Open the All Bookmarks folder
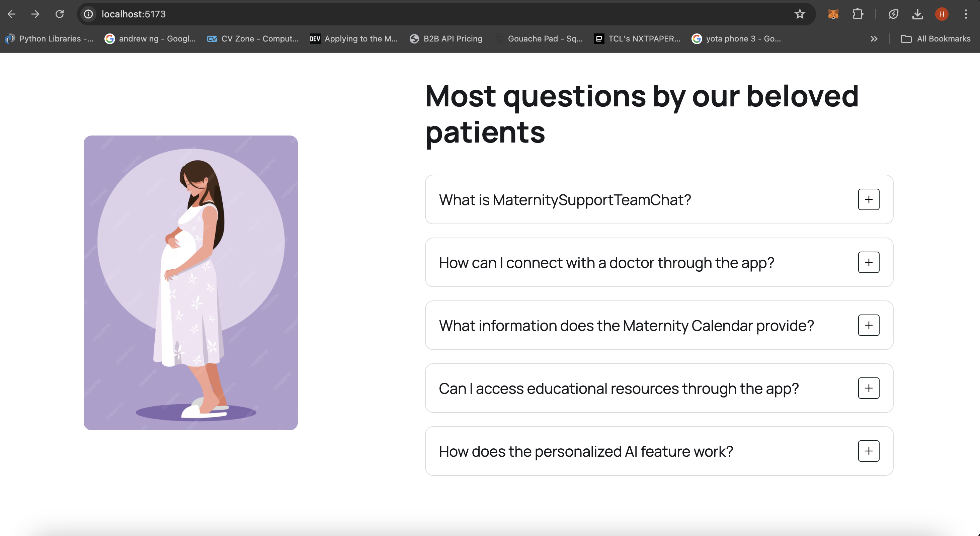 pyautogui.click(x=936, y=38)
